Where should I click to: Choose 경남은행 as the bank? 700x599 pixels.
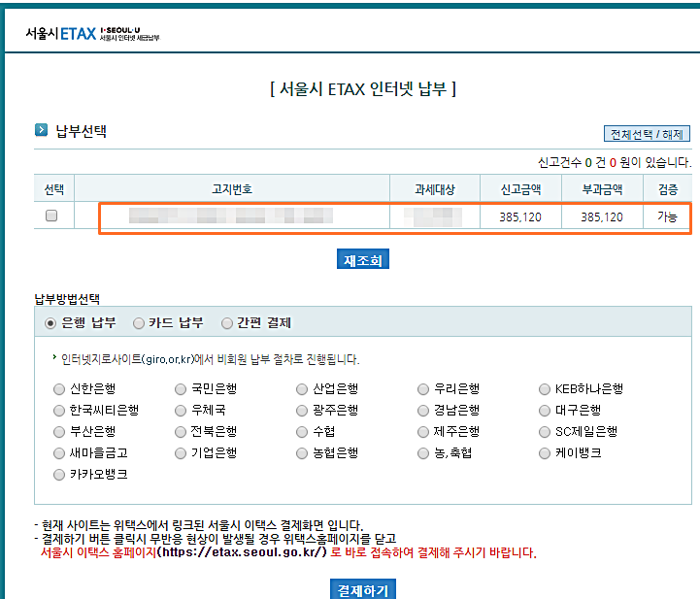point(423,411)
